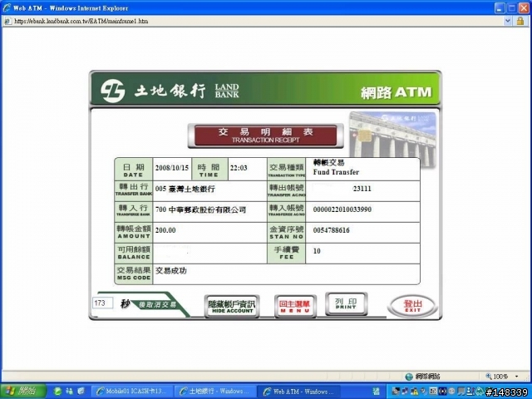This screenshot has width=532, height=399.
Task: Switch to Mobile01 ICASH taskbar window
Action: coord(133,392)
